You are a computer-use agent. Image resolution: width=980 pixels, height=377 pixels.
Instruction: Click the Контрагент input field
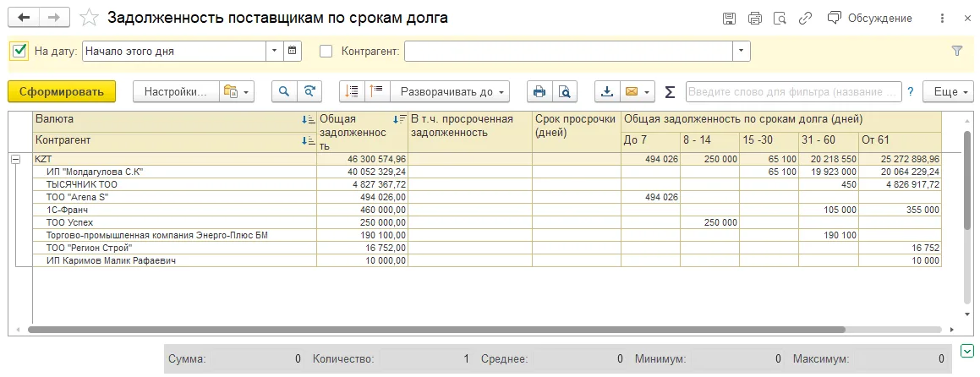[x=569, y=52]
